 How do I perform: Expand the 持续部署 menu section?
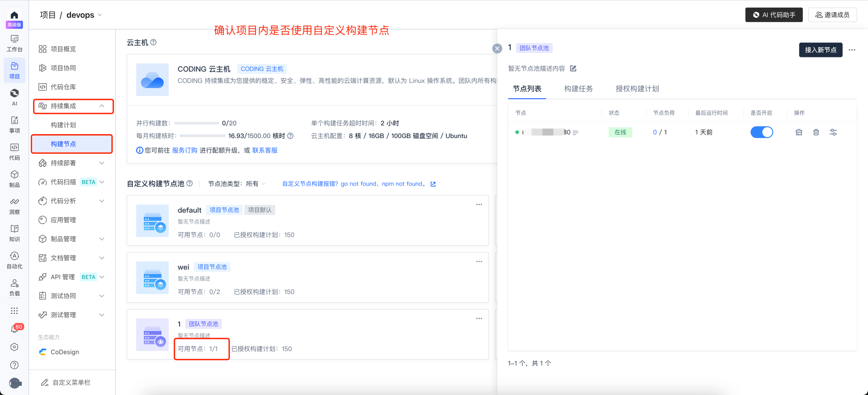(102, 163)
